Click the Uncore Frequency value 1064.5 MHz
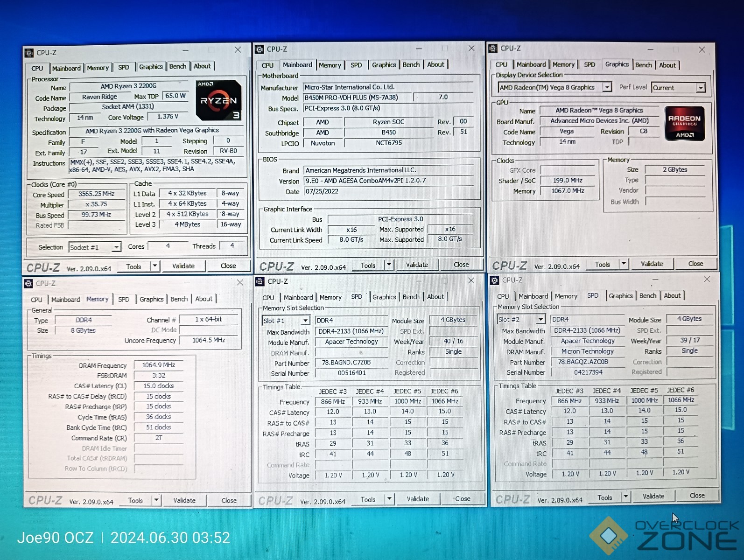Screen dimensions: 744x560 click(209, 340)
